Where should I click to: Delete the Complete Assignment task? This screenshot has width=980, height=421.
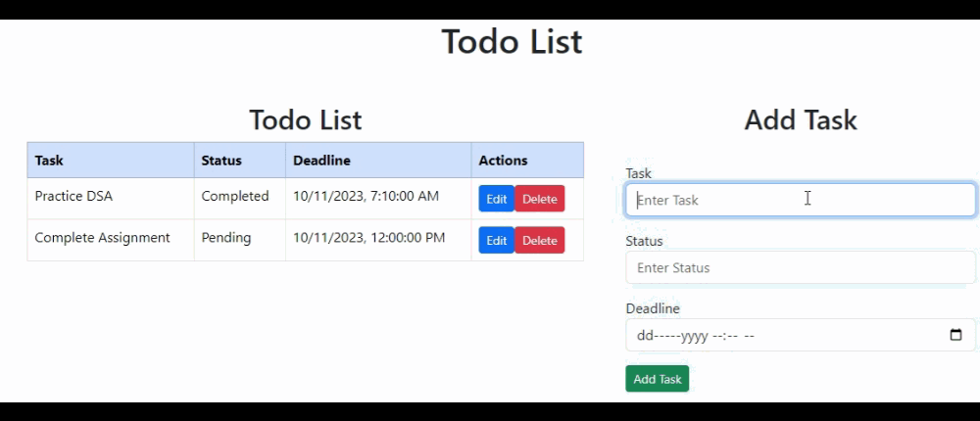539,240
